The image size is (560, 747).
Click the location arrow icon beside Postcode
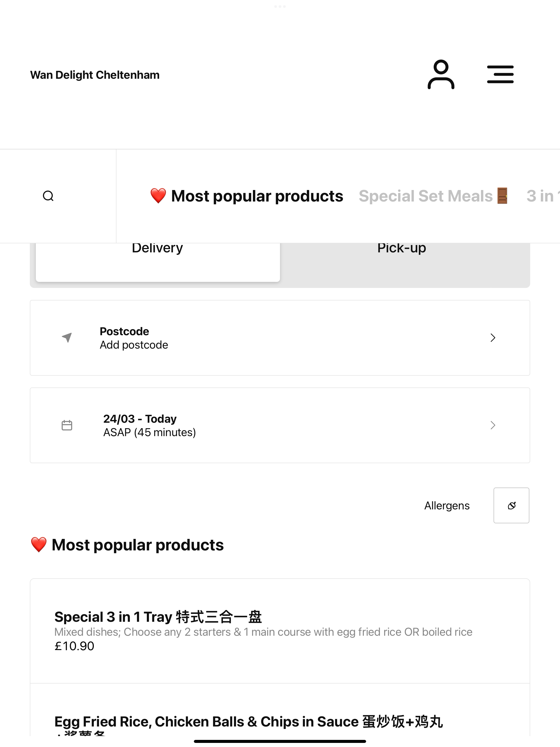67,337
